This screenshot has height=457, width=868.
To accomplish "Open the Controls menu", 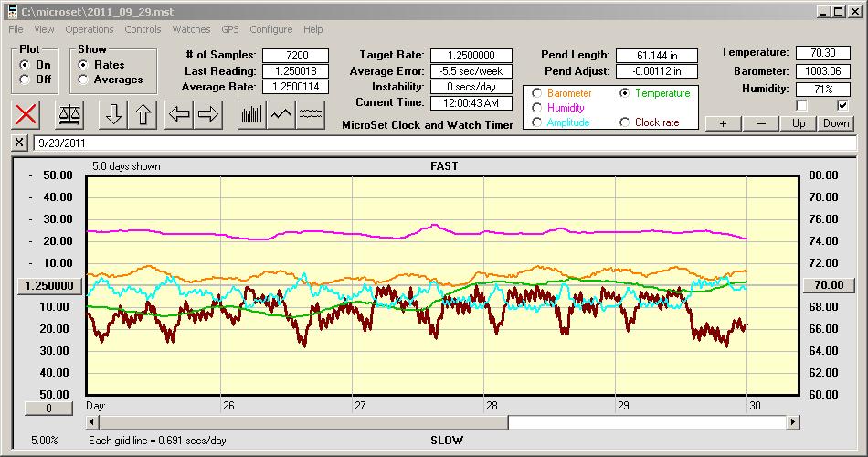I will point(143,29).
